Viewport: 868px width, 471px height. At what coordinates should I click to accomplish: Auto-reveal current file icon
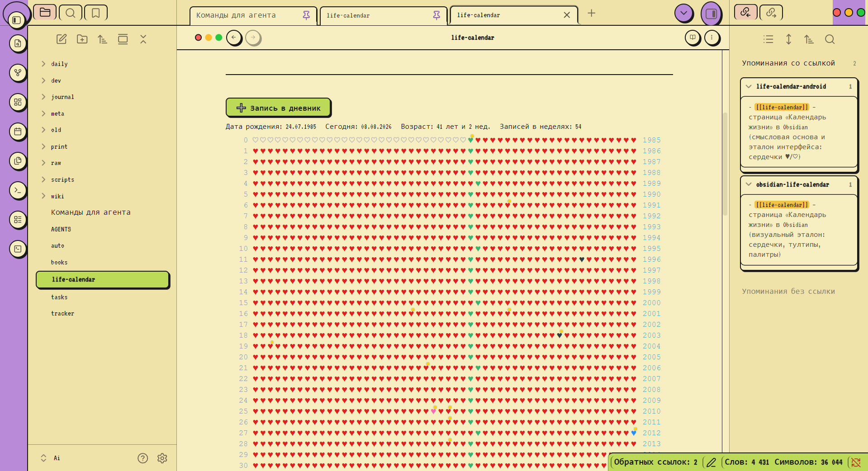[x=123, y=39]
